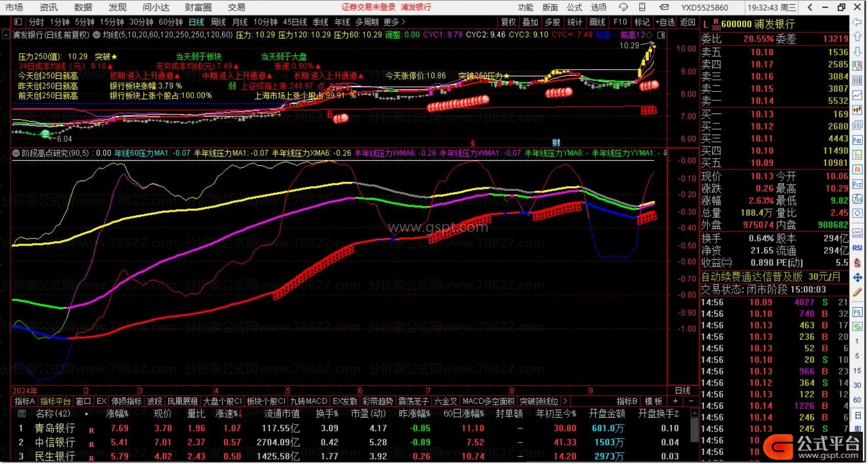Click the RSI indicator sidebar icon
This screenshot has height=464, width=868.
tap(857, 248)
